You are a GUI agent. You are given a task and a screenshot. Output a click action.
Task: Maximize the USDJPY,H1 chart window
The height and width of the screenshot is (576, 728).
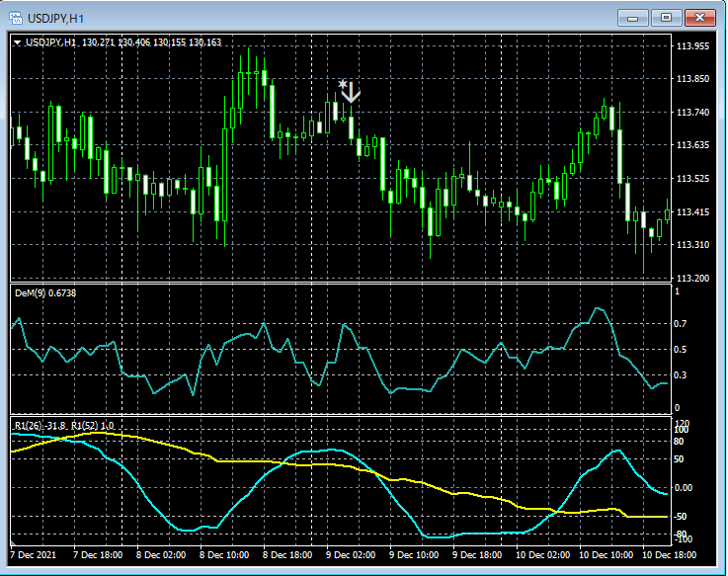(666, 17)
